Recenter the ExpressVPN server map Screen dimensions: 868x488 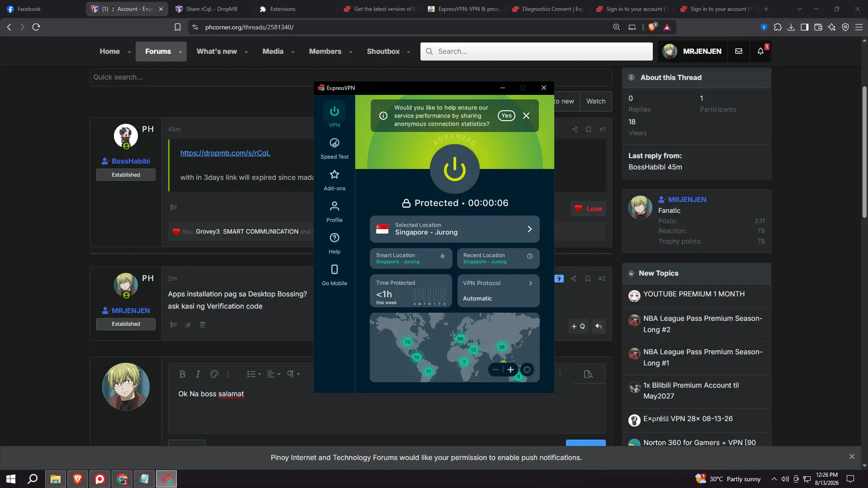click(527, 370)
